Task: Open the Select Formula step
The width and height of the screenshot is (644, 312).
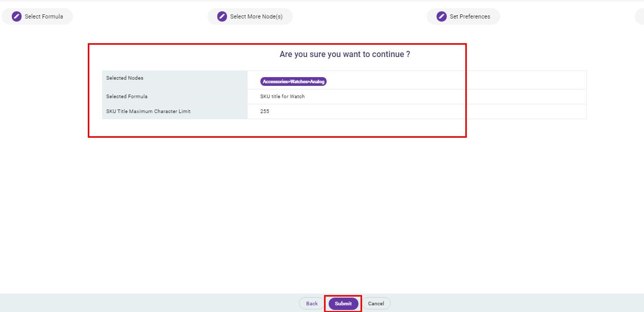Action: click(x=37, y=16)
